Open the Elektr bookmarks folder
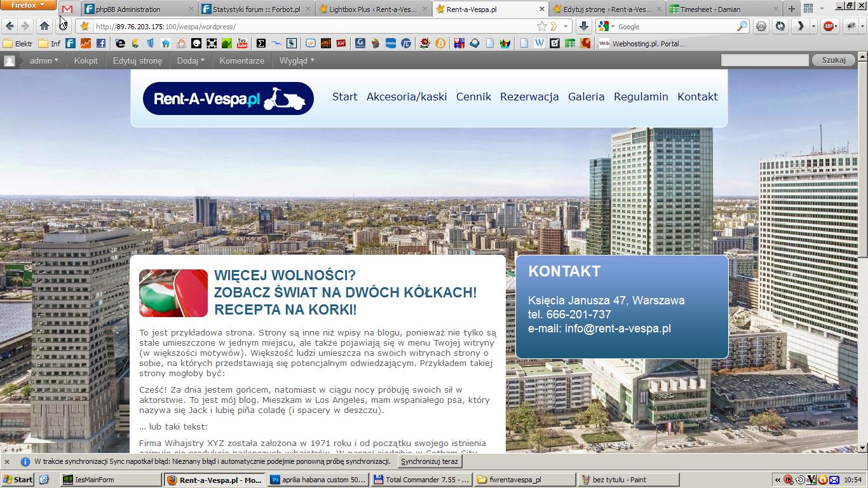Screen dimensions: 868x488 coord(18,44)
